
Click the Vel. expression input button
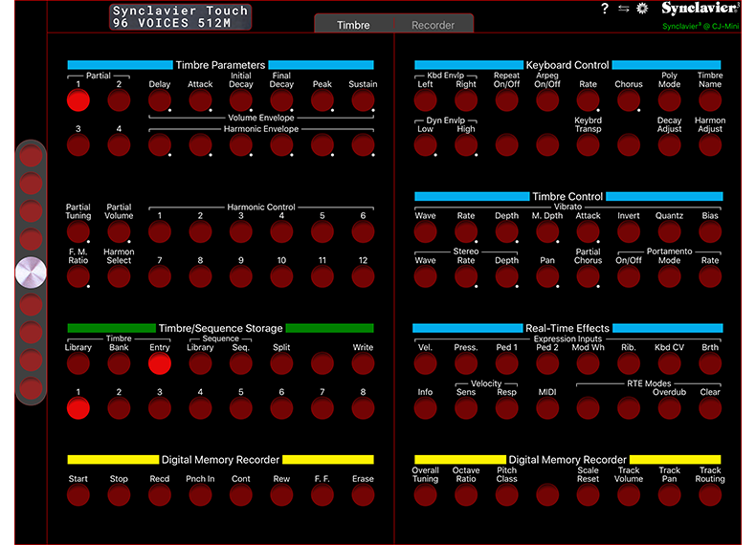(425, 364)
